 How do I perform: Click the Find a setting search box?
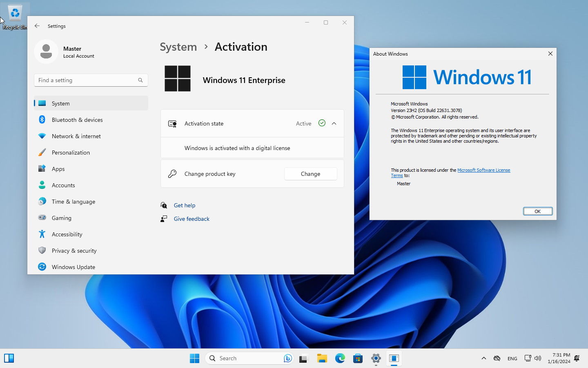click(91, 80)
